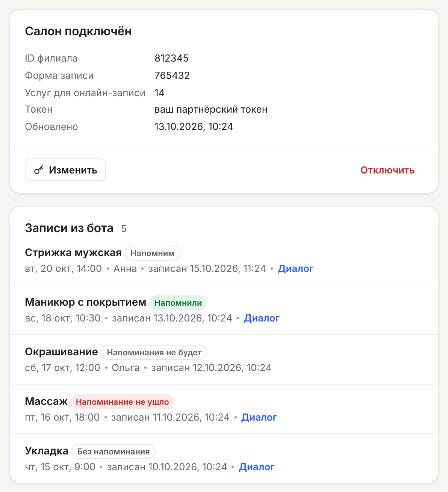This screenshot has width=448, height=492.
Task: Click the Токен label
Action: (39, 109)
